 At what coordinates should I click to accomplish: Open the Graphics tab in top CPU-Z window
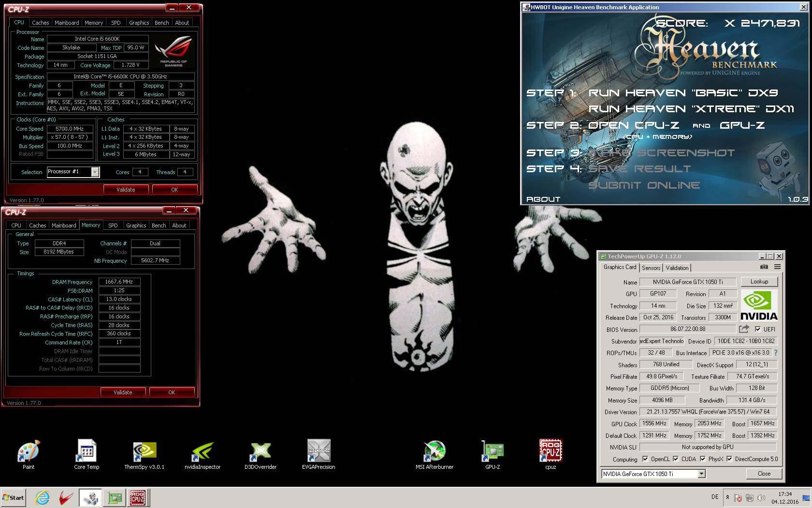[x=139, y=23]
